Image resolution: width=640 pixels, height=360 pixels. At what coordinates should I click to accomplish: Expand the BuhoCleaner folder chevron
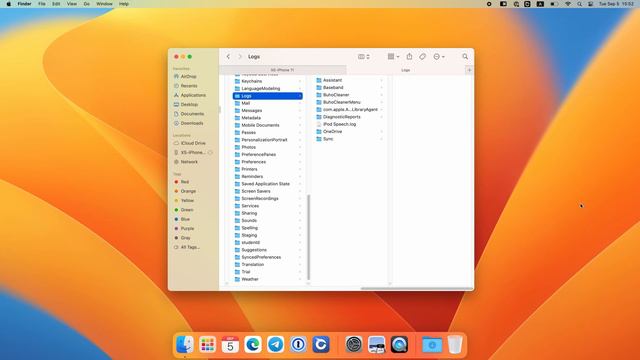pos(381,95)
